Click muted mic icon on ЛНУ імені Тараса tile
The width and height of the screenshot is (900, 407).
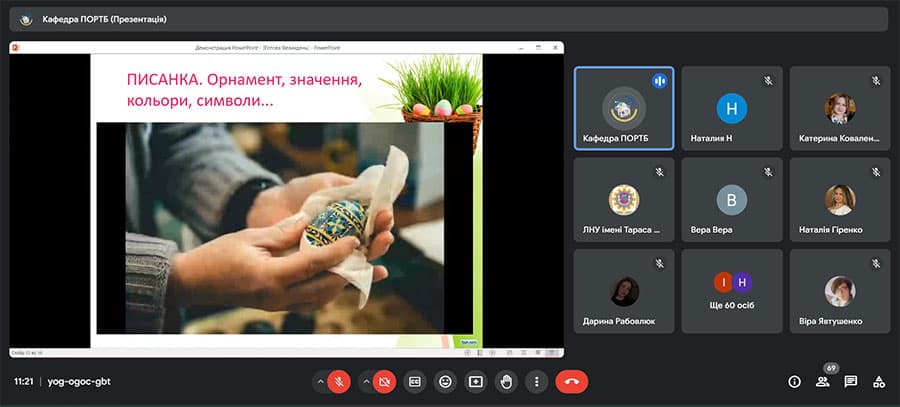pos(660,172)
